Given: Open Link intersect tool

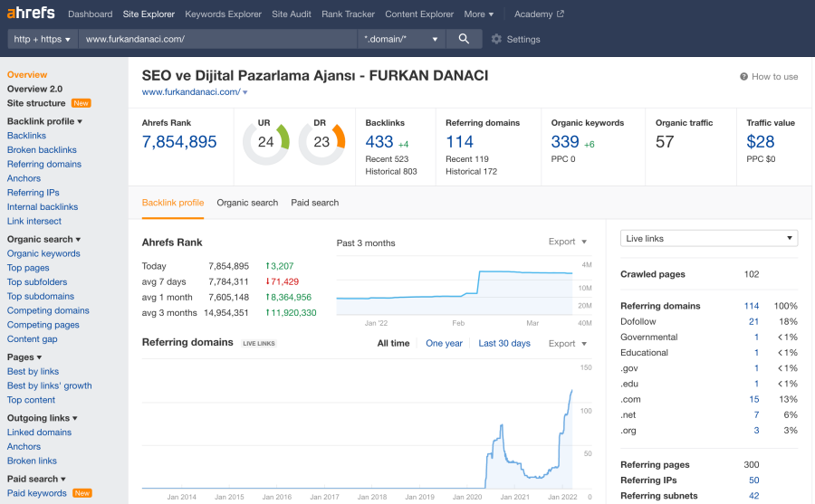Looking at the screenshot, I should (x=34, y=221).
